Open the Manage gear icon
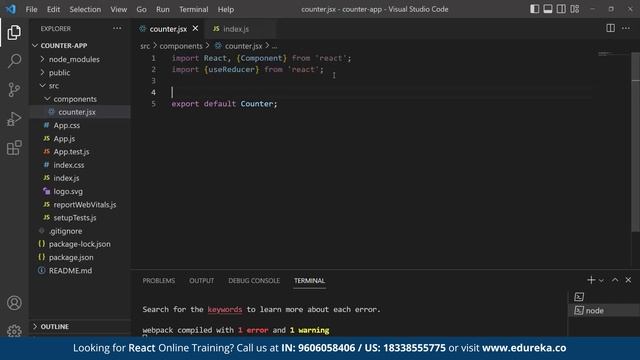 [14, 330]
